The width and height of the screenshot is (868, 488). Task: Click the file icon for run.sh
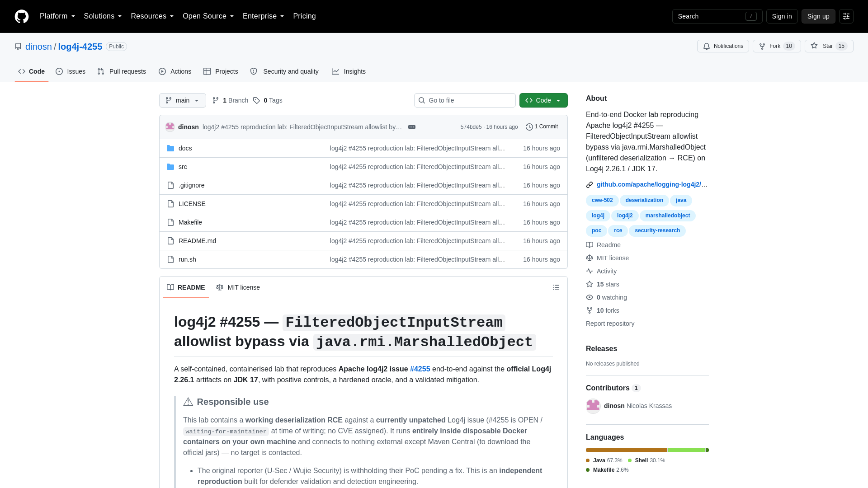click(170, 259)
